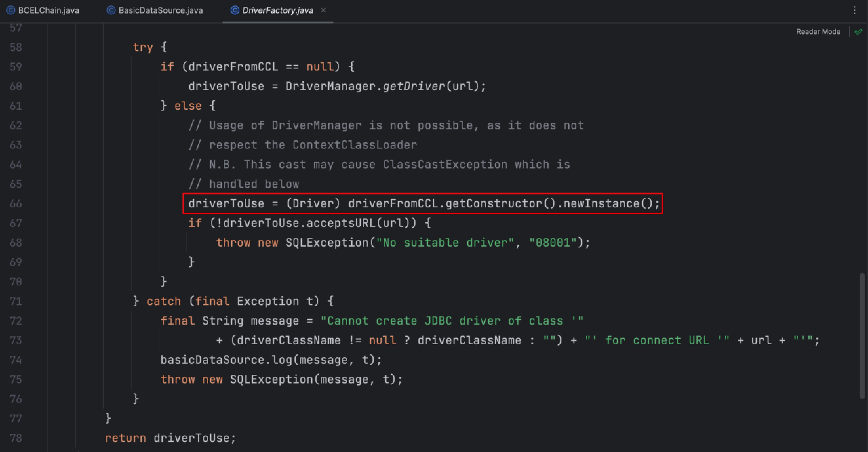Close the DriverFactory.java tab
The image size is (868, 452).
tap(323, 10)
